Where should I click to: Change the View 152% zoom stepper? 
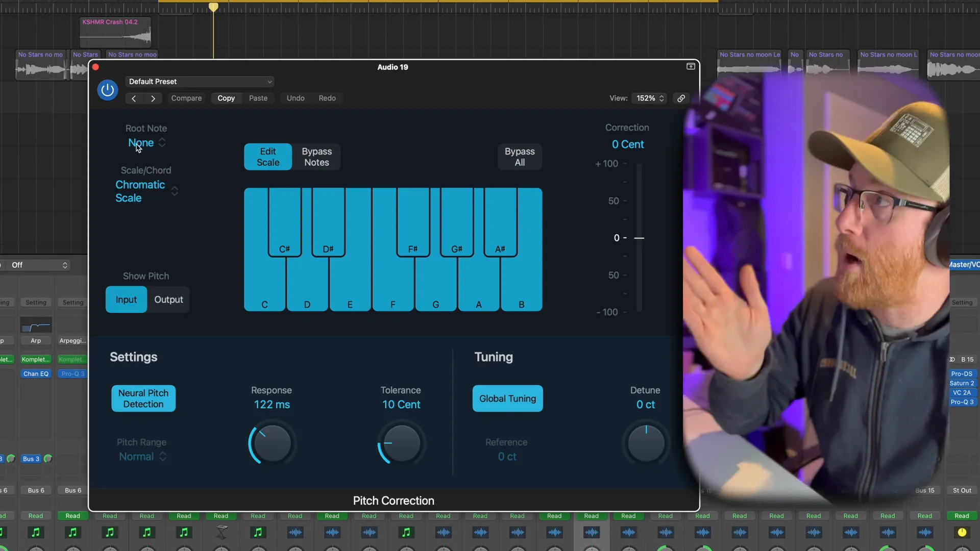(x=650, y=98)
